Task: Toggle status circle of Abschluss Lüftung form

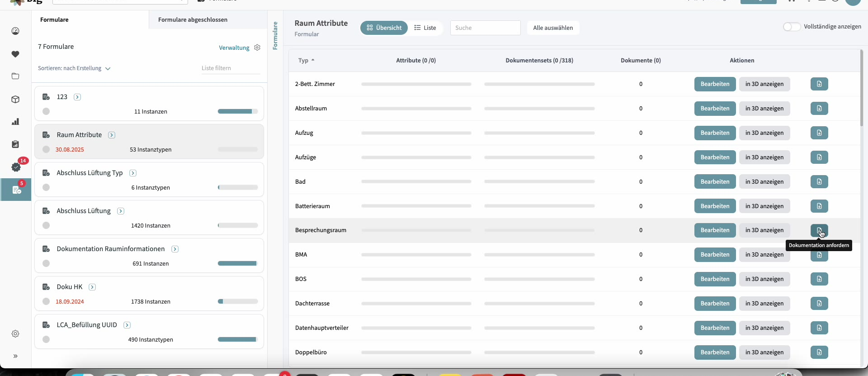Action: tap(46, 225)
